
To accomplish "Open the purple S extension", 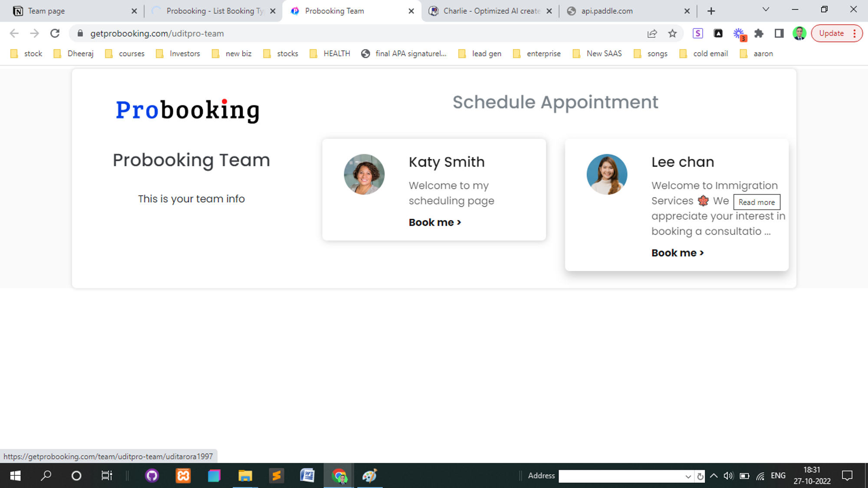I will [697, 33].
